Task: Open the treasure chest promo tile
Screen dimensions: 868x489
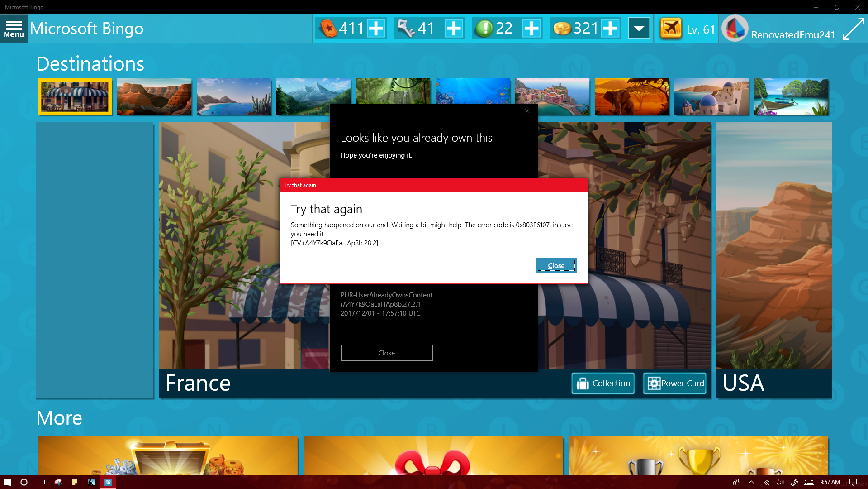Action: point(168,455)
